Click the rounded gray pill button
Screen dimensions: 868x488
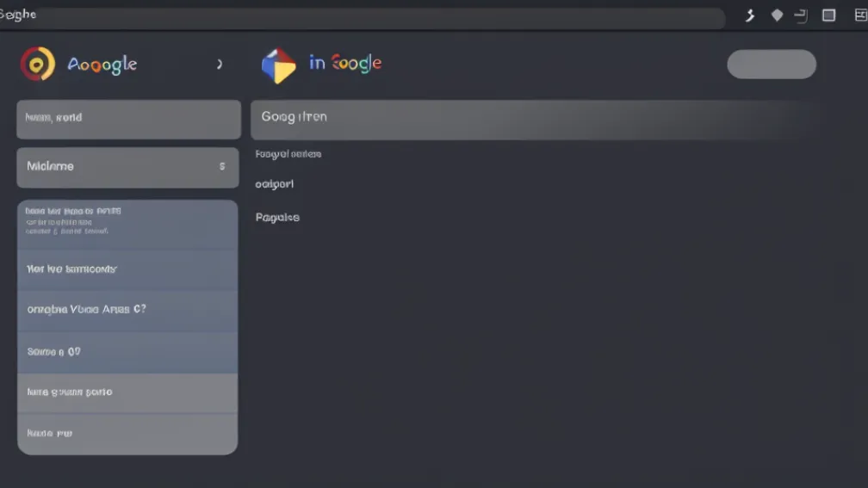(772, 65)
